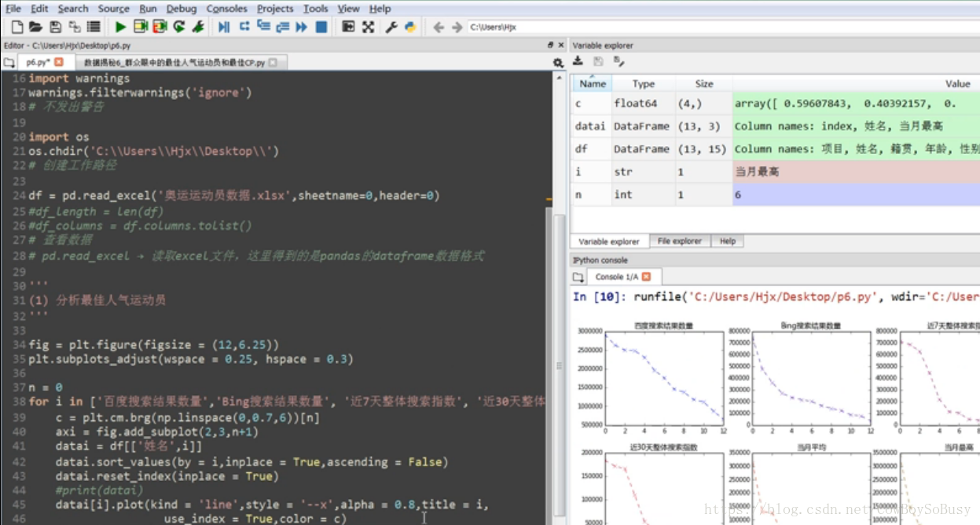Open the File menu
The height and width of the screenshot is (525, 980).
(13, 9)
